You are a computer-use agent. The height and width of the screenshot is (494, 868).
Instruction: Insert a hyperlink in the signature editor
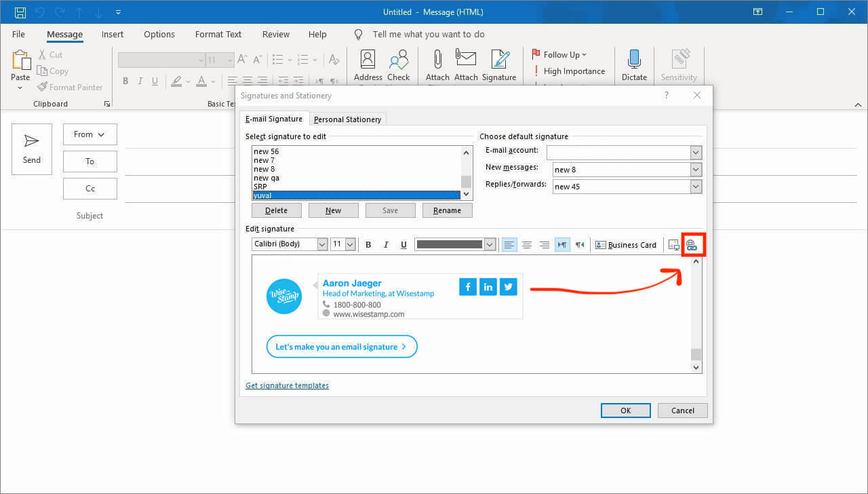[692, 244]
